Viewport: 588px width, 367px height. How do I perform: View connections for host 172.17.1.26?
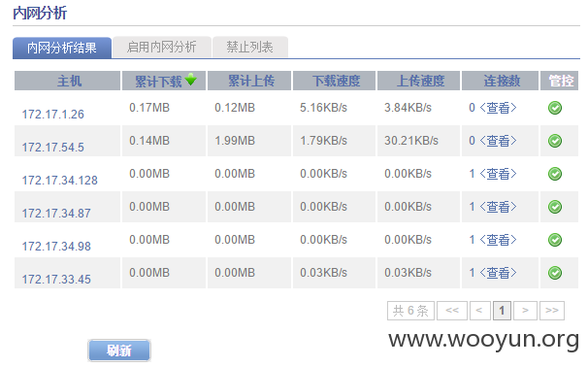tap(498, 108)
